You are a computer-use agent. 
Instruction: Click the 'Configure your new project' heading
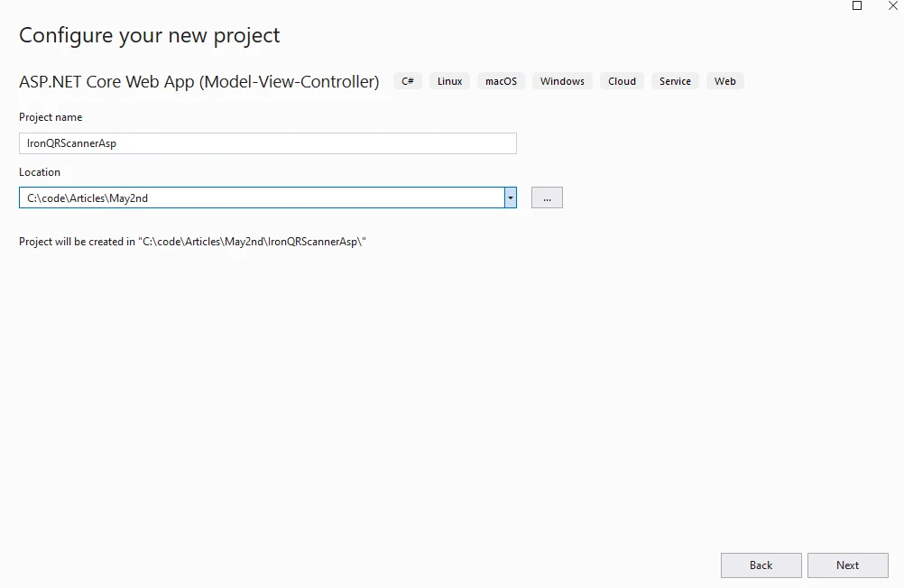pyautogui.click(x=150, y=35)
